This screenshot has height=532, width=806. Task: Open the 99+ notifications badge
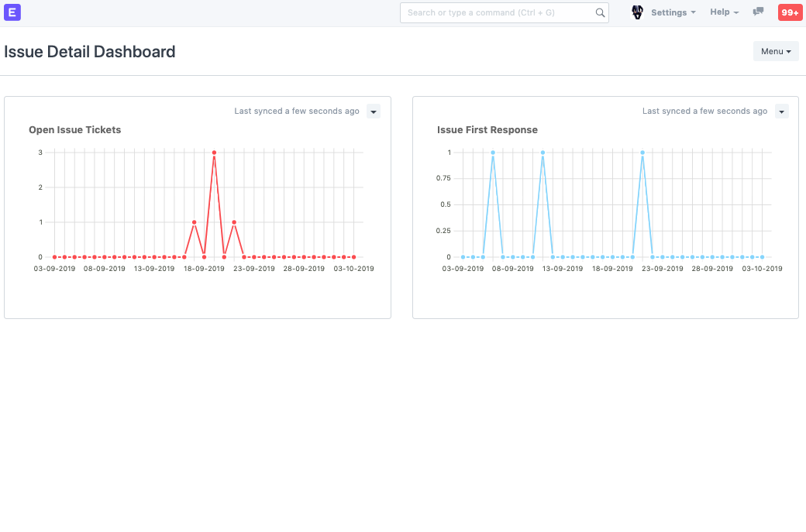pos(790,12)
